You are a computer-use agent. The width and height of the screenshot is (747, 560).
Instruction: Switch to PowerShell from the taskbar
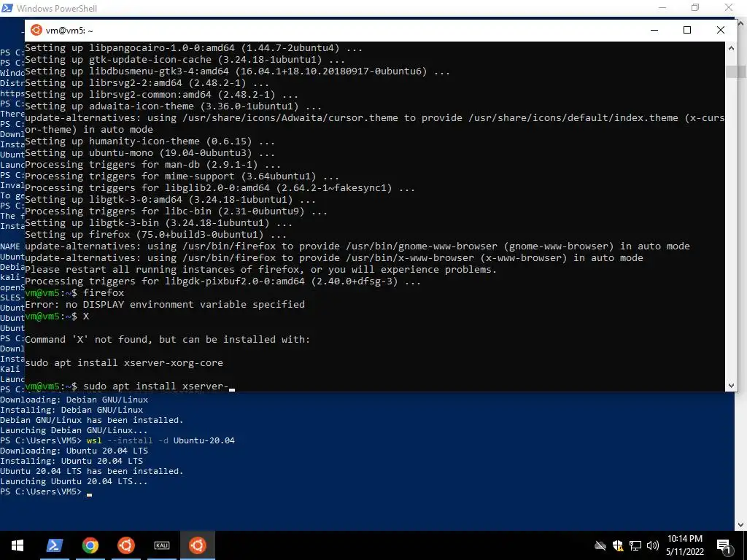[55, 545]
